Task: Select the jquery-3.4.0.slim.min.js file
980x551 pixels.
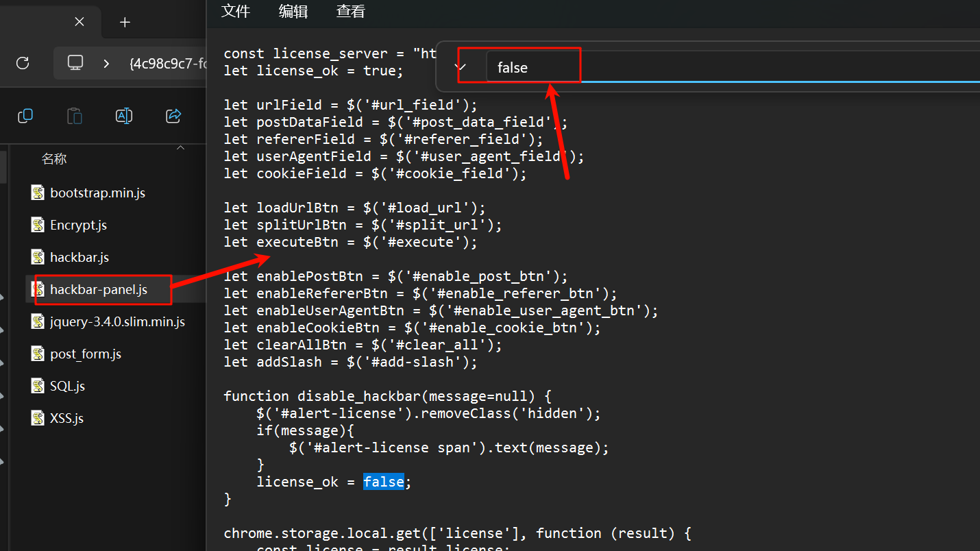Action: [x=117, y=321]
